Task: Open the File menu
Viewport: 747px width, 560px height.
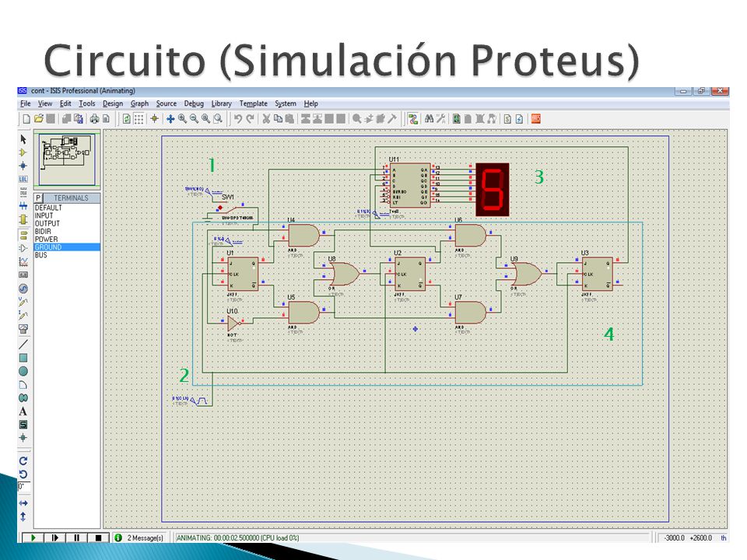Action: [x=25, y=103]
